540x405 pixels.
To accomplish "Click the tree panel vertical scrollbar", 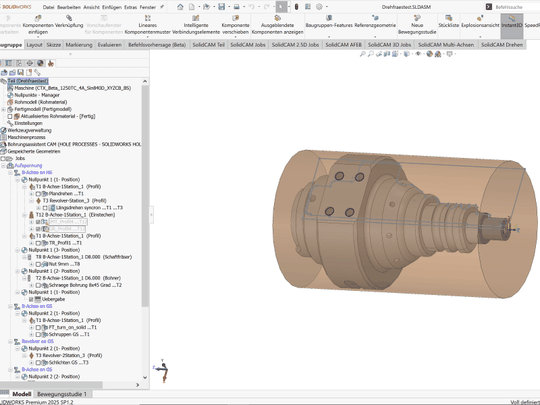I will click(x=145, y=196).
